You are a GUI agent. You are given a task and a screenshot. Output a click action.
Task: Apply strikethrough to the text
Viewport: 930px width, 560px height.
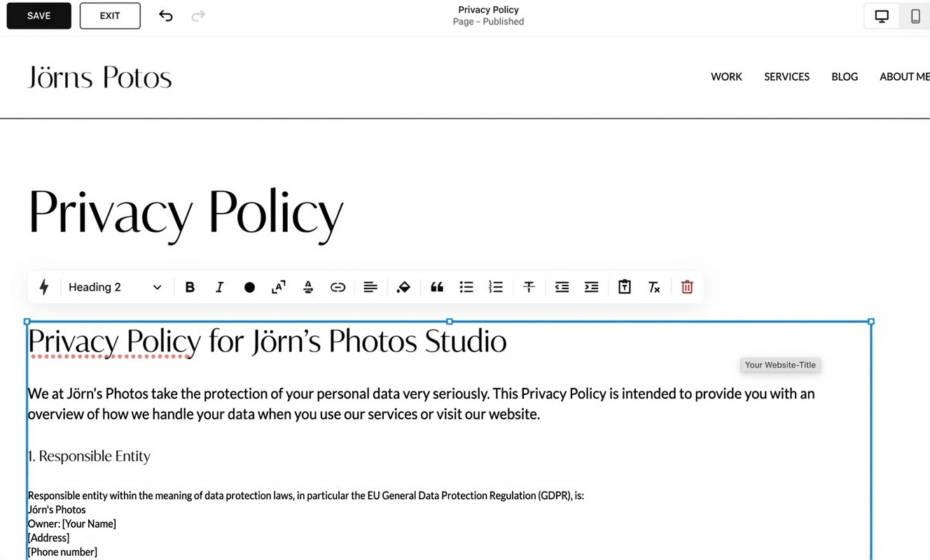click(x=529, y=287)
